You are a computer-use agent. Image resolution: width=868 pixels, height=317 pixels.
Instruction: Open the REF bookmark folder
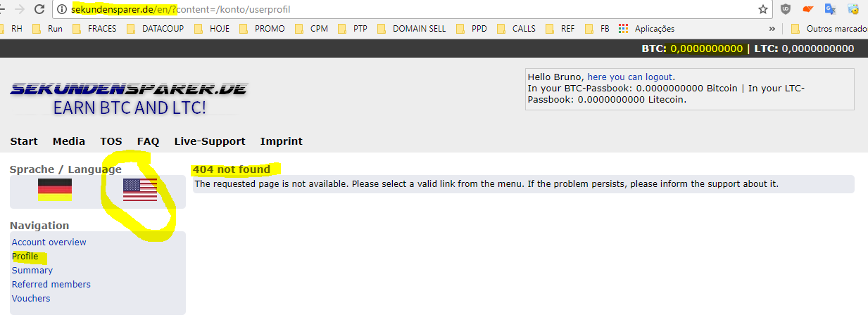point(561,29)
